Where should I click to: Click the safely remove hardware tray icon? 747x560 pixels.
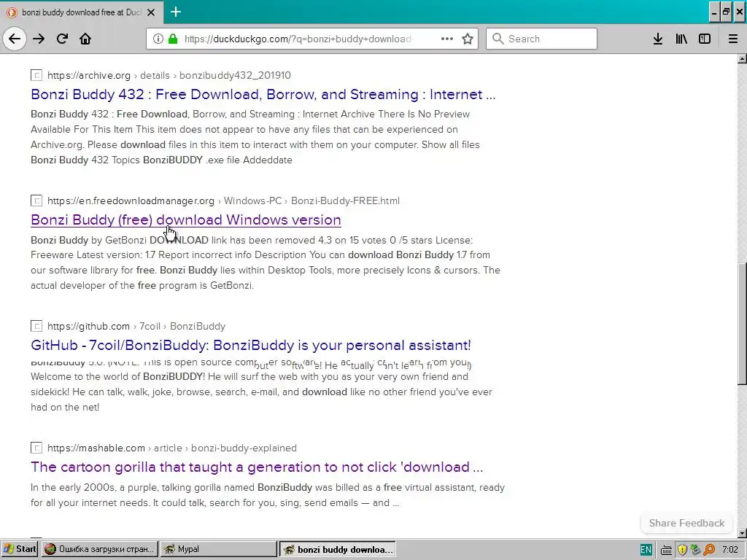pos(695,550)
